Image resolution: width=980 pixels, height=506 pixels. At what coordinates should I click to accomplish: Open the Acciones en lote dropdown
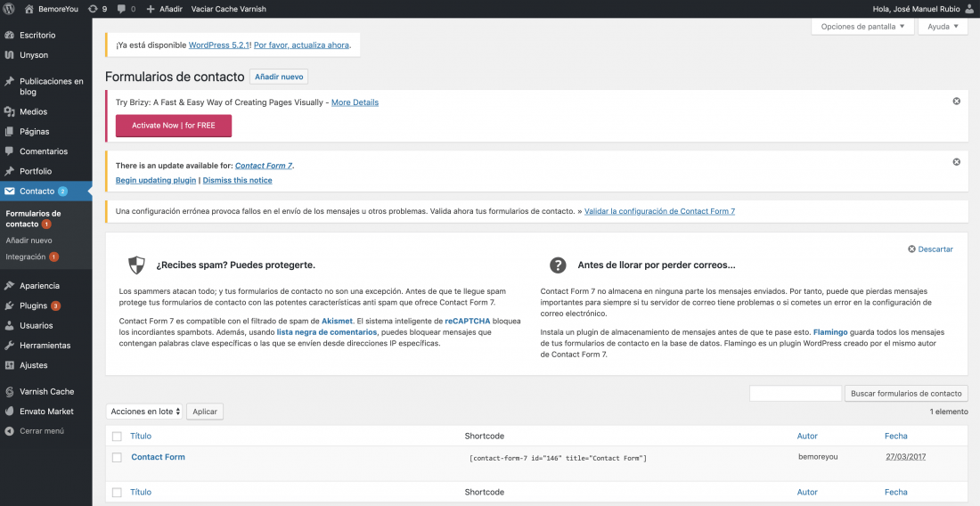click(144, 411)
